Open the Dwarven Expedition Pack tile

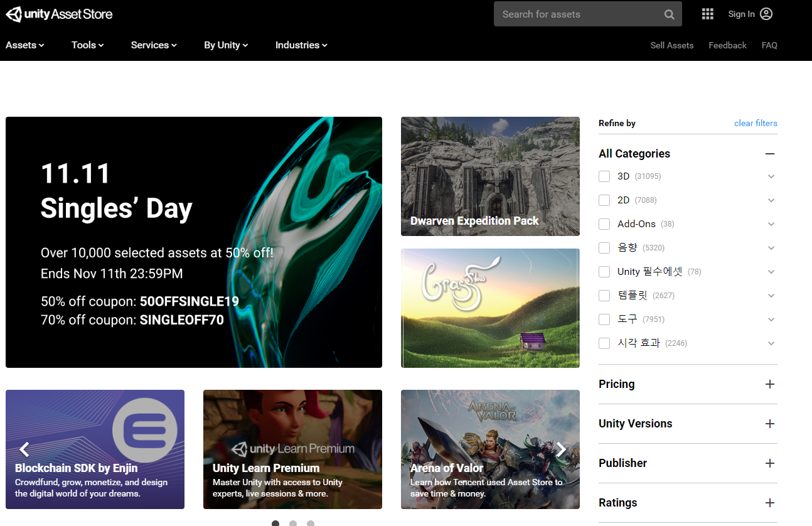[x=490, y=176]
